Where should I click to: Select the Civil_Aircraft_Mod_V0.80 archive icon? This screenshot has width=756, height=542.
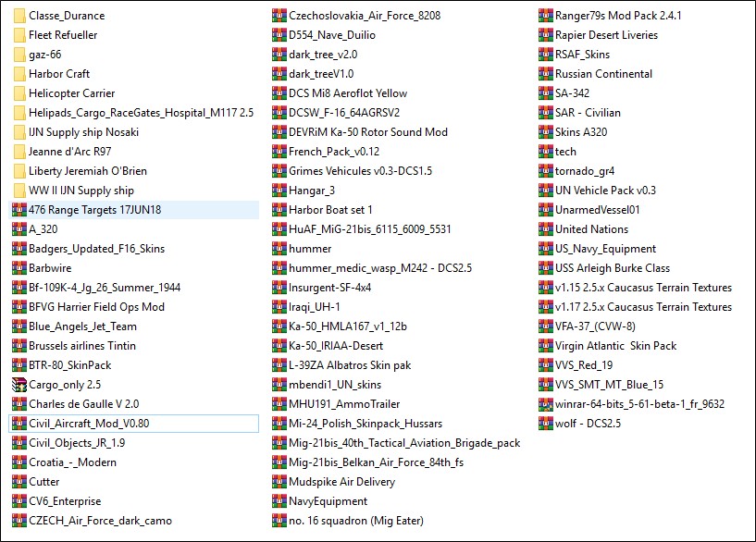[19, 424]
